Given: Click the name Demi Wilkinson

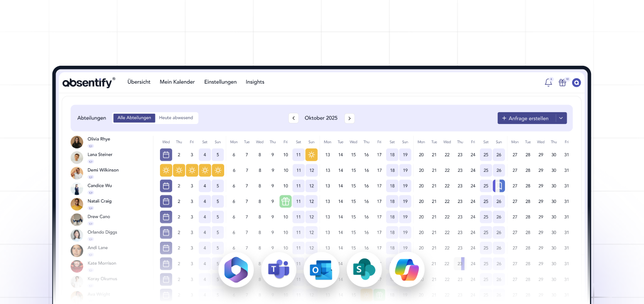Looking at the screenshot, I should [x=103, y=170].
